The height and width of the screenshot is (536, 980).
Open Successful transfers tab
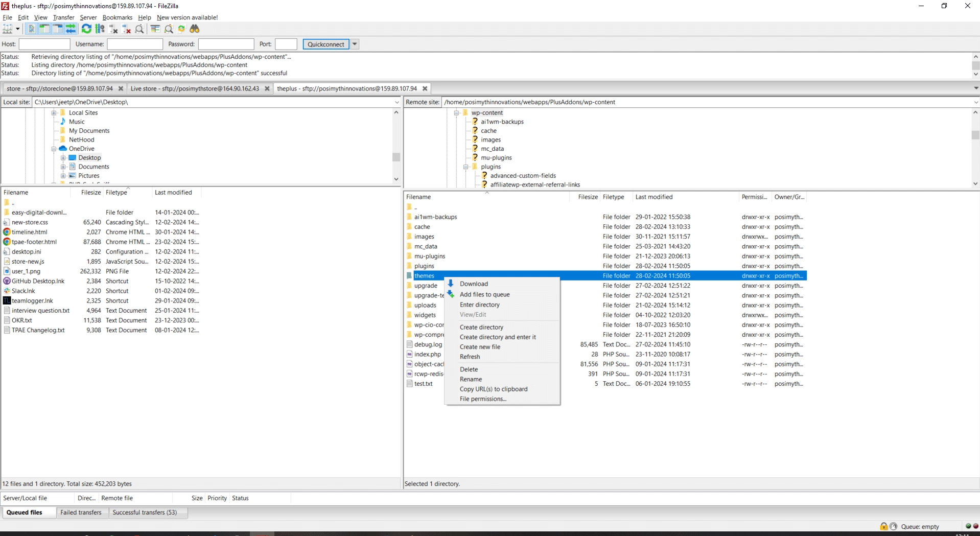pyautogui.click(x=145, y=512)
